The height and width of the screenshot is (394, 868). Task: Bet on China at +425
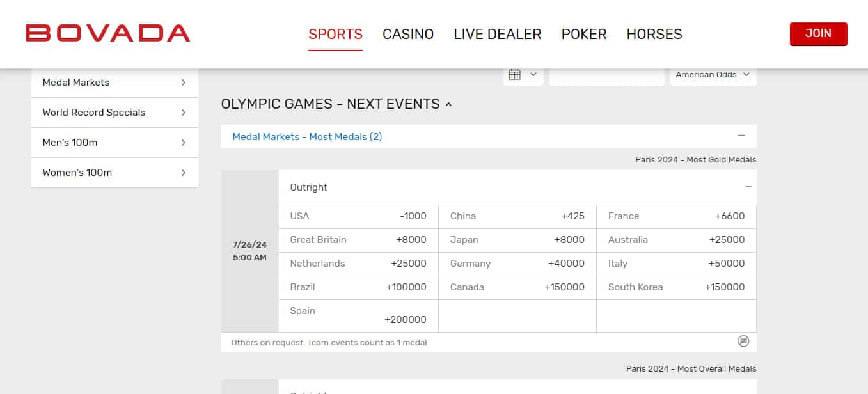[x=517, y=216]
